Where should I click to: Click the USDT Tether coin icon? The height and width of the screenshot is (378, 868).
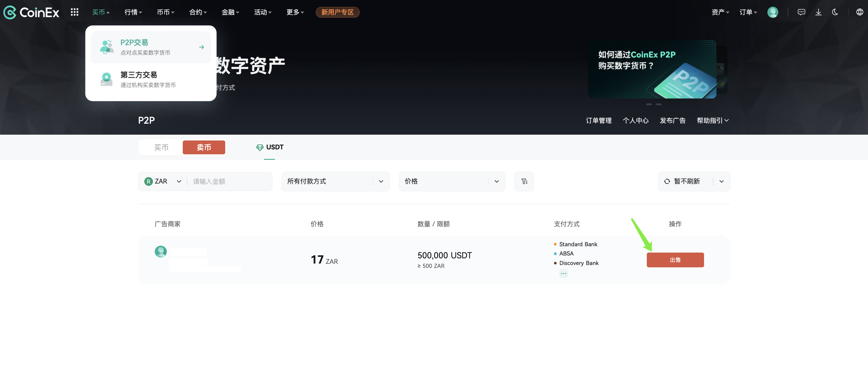click(x=259, y=147)
